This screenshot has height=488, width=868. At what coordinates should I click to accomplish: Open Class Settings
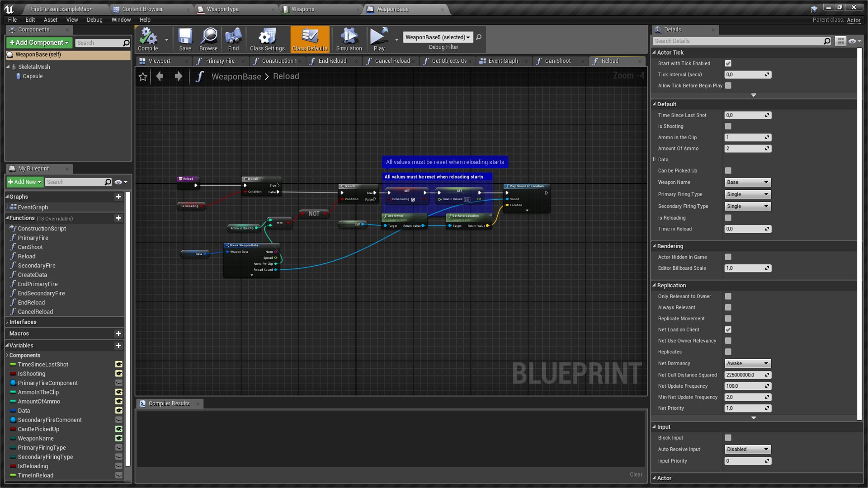(267, 39)
